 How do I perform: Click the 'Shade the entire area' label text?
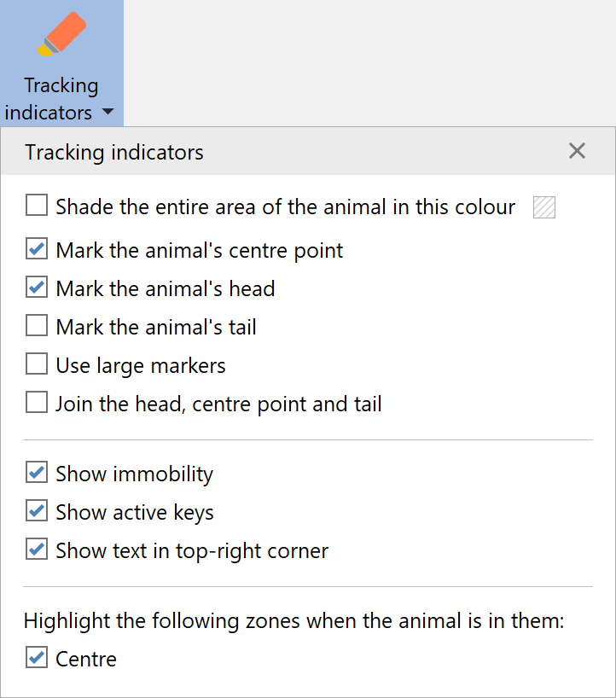tap(286, 206)
